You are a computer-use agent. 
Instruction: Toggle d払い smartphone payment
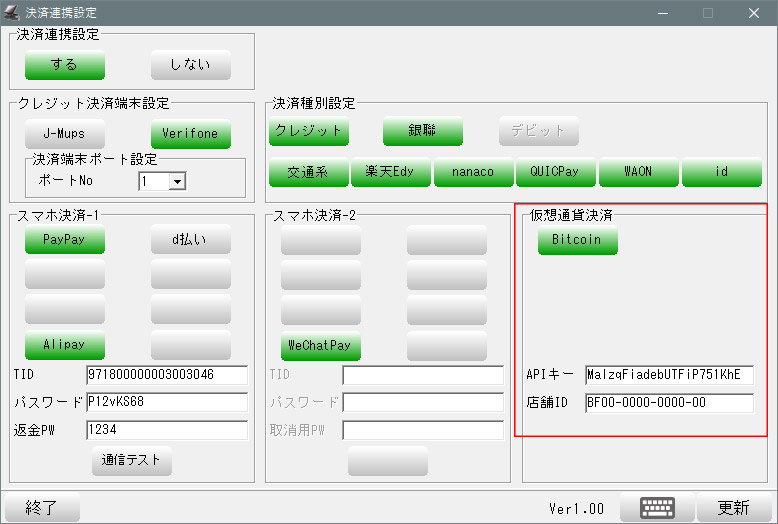(191, 240)
